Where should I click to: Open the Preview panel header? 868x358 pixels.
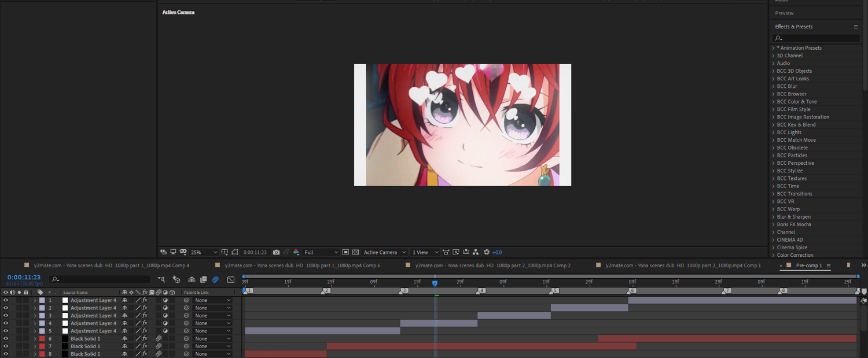(784, 13)
